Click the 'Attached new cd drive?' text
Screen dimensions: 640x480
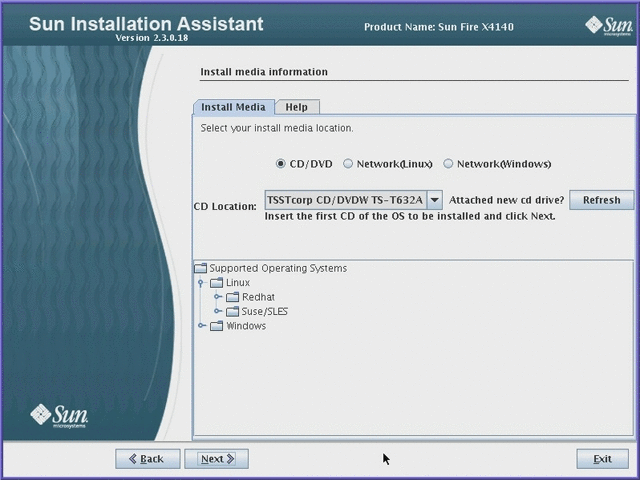point(507,200)
